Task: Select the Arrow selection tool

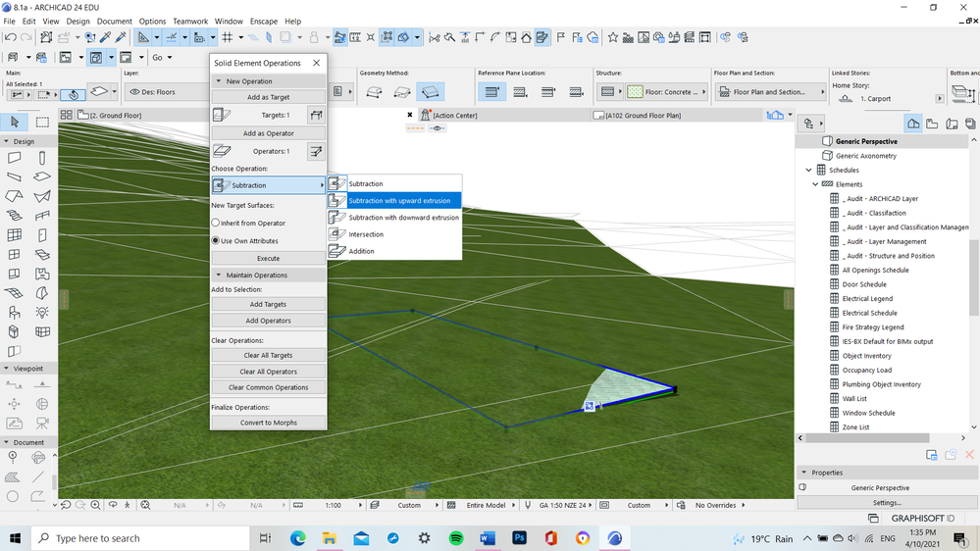Action: pyautogui.click(x=15, y=122)
